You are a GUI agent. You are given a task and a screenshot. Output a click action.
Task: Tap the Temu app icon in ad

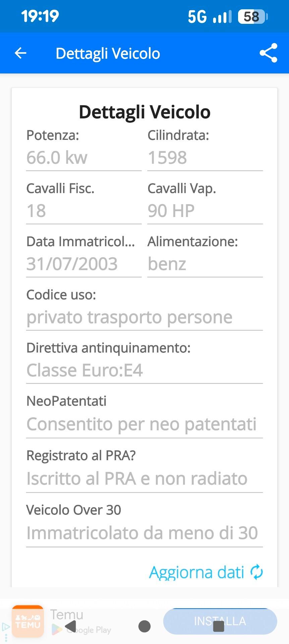coord(28,621)
